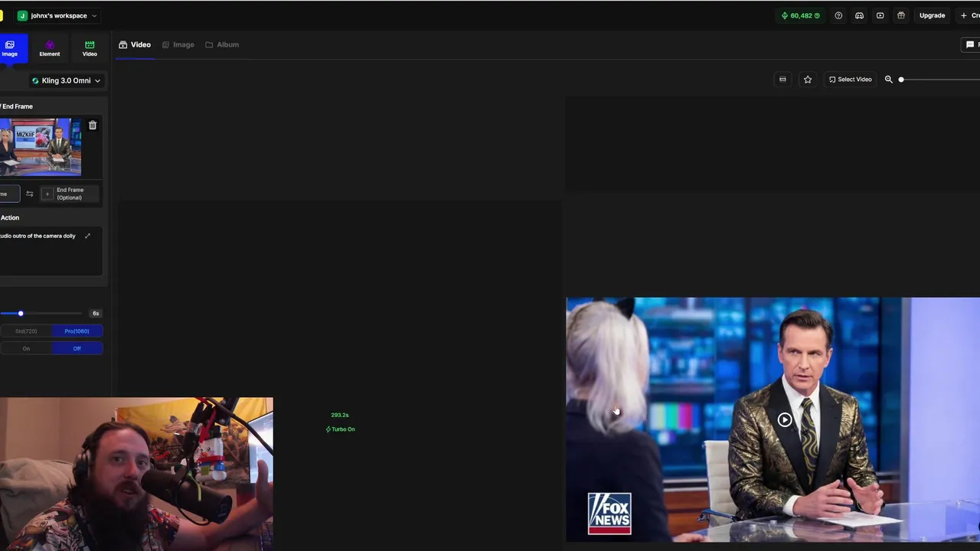Switch the audio toggle to Off

77,348
